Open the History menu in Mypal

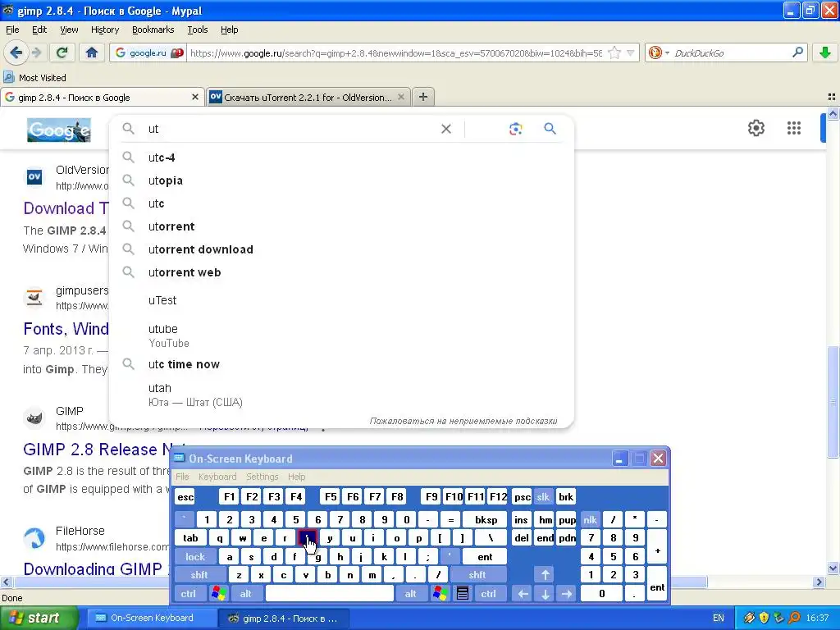tap(105, 30)
